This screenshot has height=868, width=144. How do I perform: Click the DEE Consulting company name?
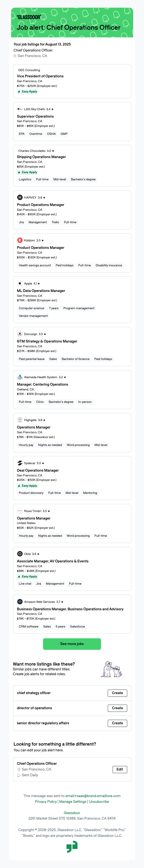pyautogui.click(x=29, y=70)
